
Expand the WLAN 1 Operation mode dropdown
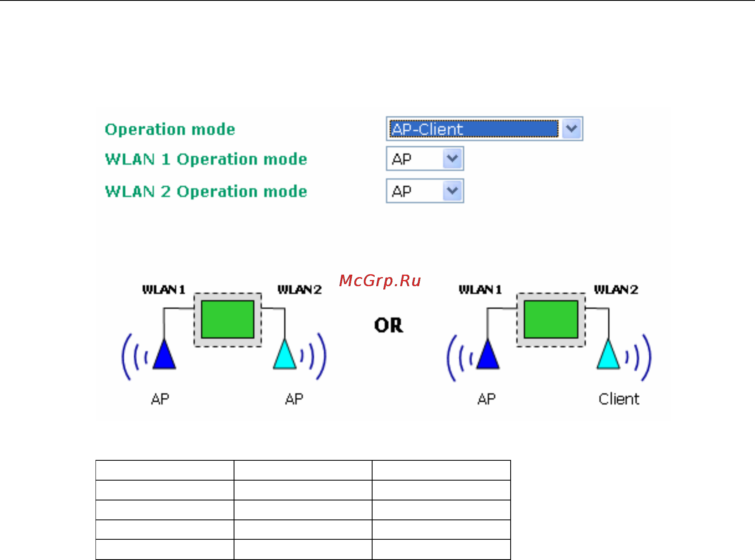[x=425, y=158]
